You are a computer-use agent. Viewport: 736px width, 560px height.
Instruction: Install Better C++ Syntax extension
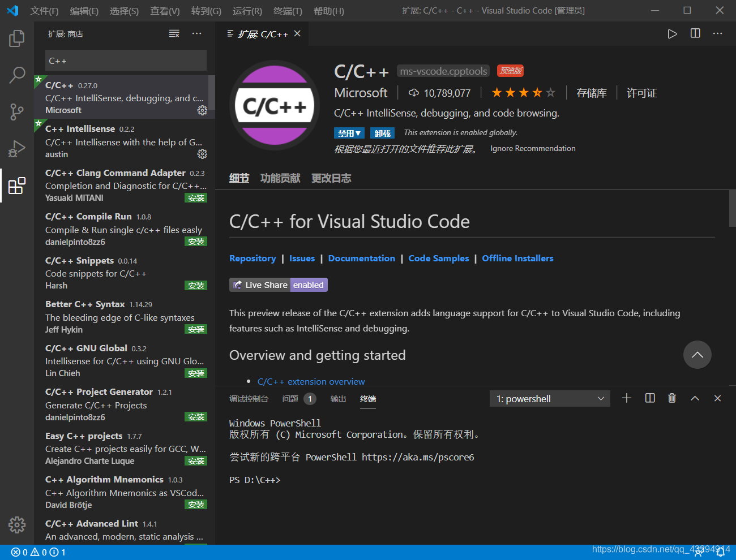tap(196, 329)
